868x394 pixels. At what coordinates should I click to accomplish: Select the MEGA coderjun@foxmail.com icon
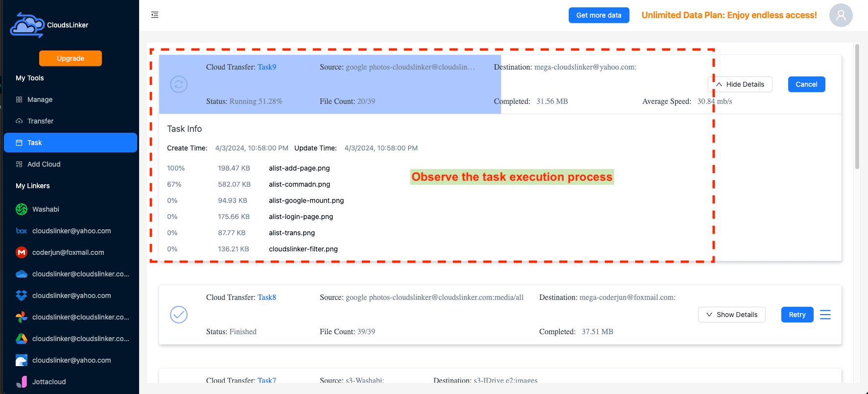click(x=22, y=252)
